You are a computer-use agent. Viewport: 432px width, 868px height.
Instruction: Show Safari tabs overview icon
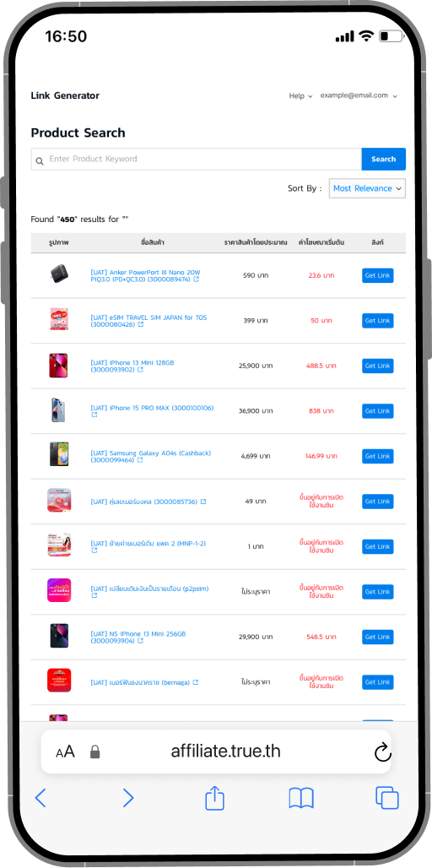[x=387, y=798]
